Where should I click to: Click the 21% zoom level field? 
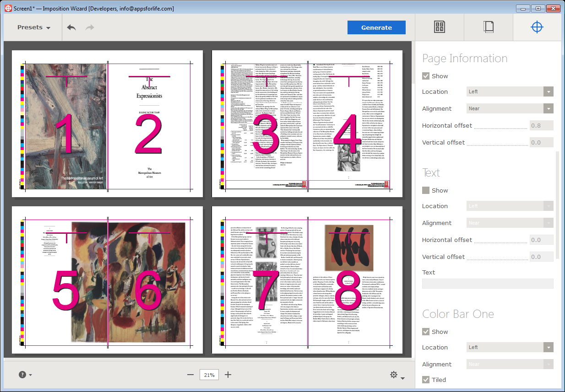[x=209, y=375]
